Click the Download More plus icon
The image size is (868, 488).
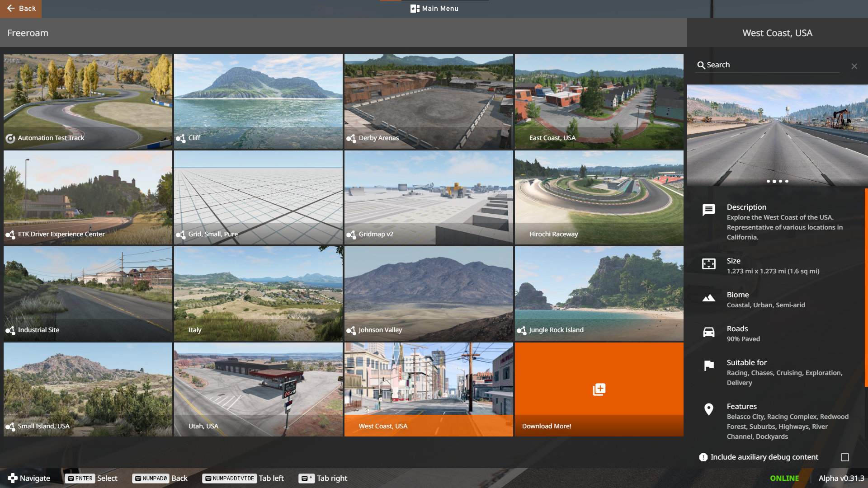tap(599, 389)
